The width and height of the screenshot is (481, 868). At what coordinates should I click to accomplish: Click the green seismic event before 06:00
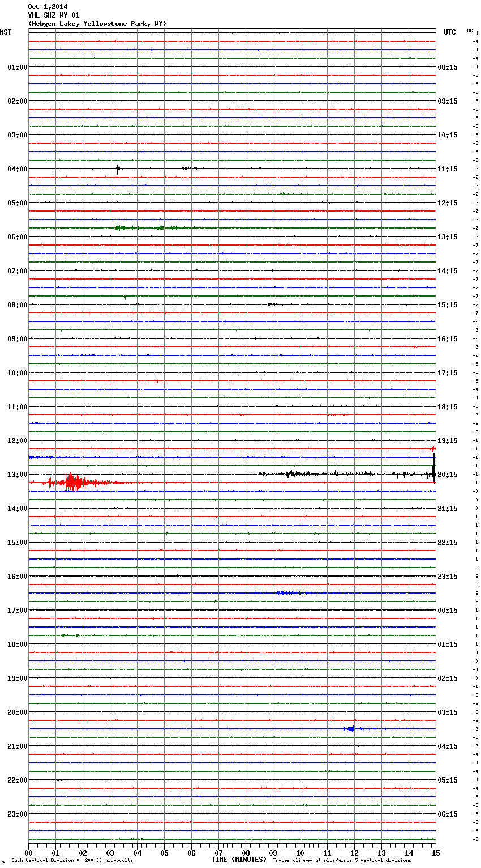point(150,228)
